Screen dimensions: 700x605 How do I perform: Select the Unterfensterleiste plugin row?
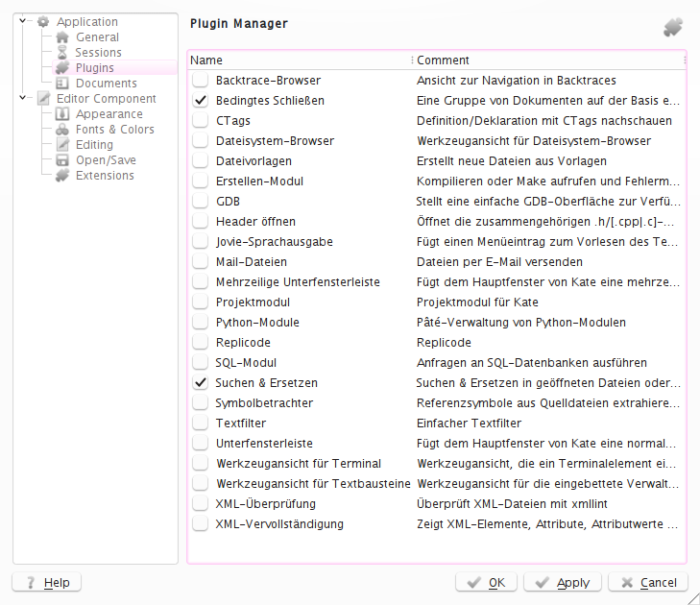click(437, 444)
